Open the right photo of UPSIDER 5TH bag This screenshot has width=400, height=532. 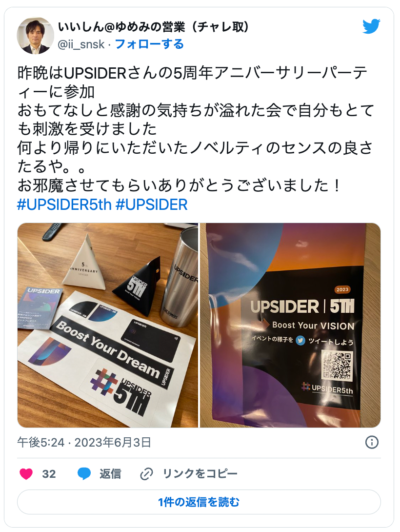(291, 325)
